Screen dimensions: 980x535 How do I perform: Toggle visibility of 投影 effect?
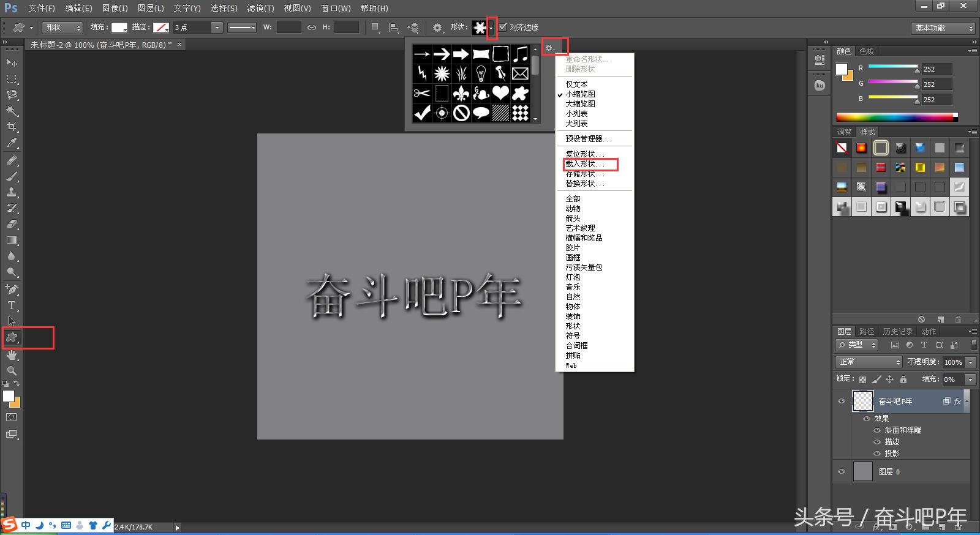877,454
